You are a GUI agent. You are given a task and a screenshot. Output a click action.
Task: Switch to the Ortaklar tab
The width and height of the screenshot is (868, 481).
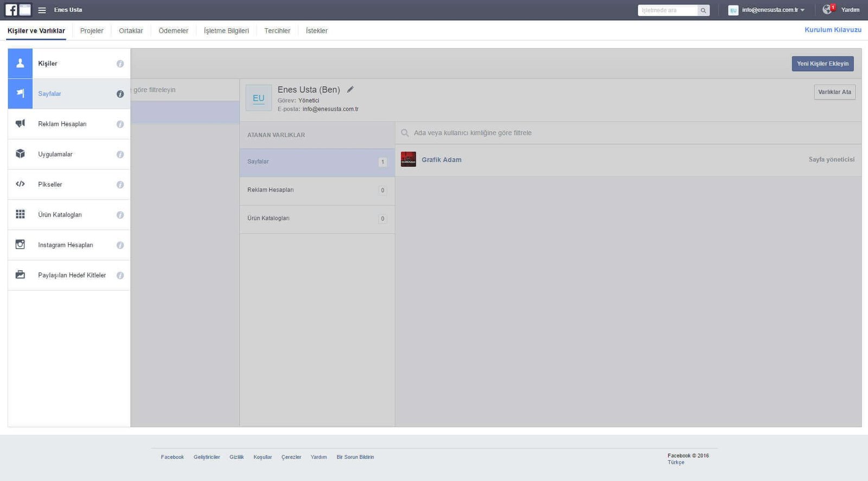pos(131,31)
